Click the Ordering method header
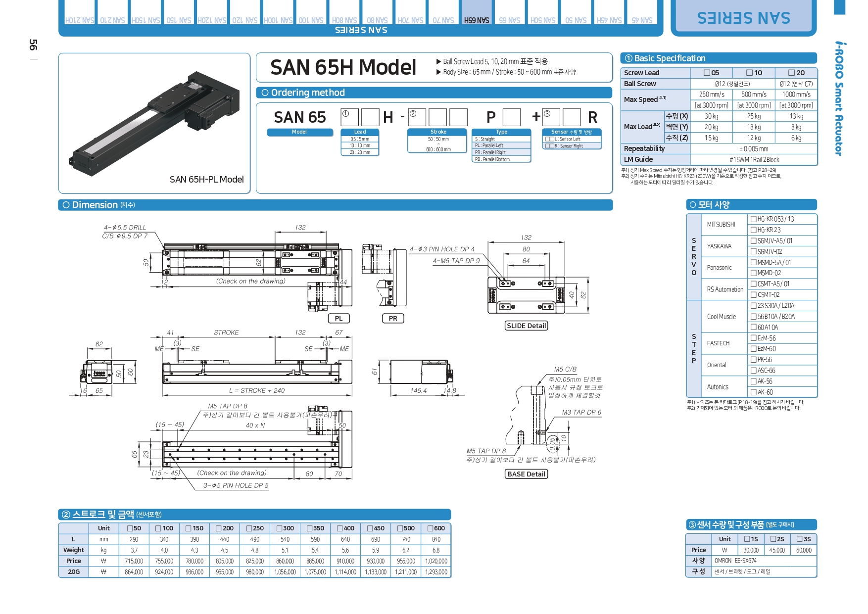 434,93
